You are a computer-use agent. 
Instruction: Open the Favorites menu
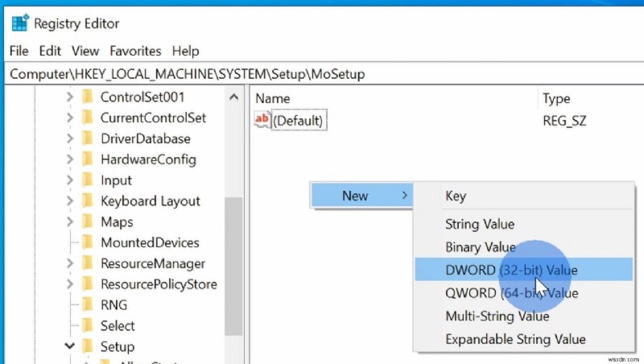click(135, 51)
